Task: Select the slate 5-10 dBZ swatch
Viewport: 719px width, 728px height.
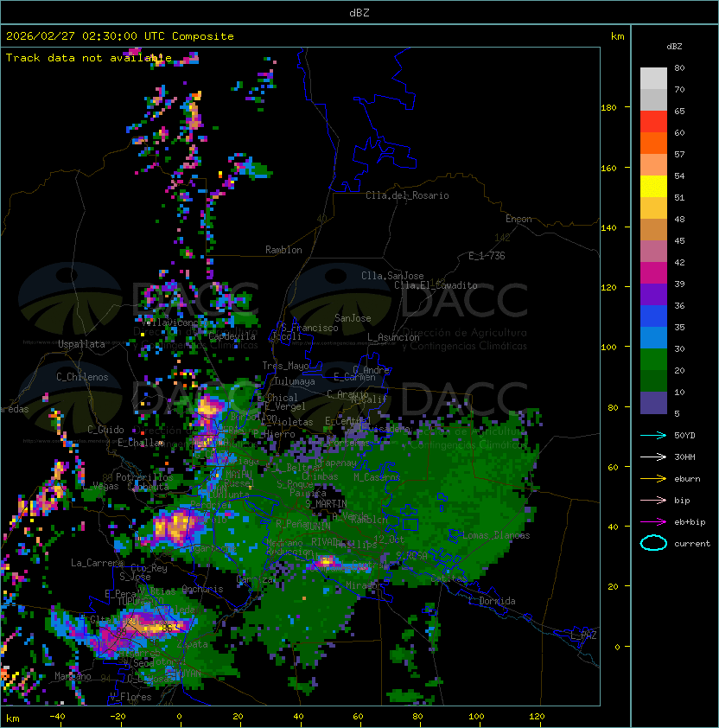Action: [x=653, y=403]
